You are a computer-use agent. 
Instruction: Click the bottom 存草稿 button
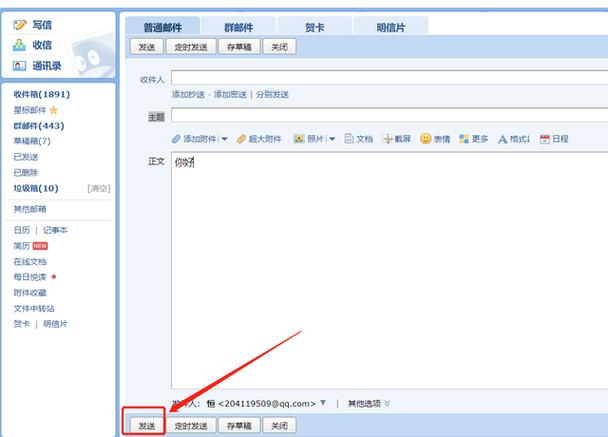239,425
